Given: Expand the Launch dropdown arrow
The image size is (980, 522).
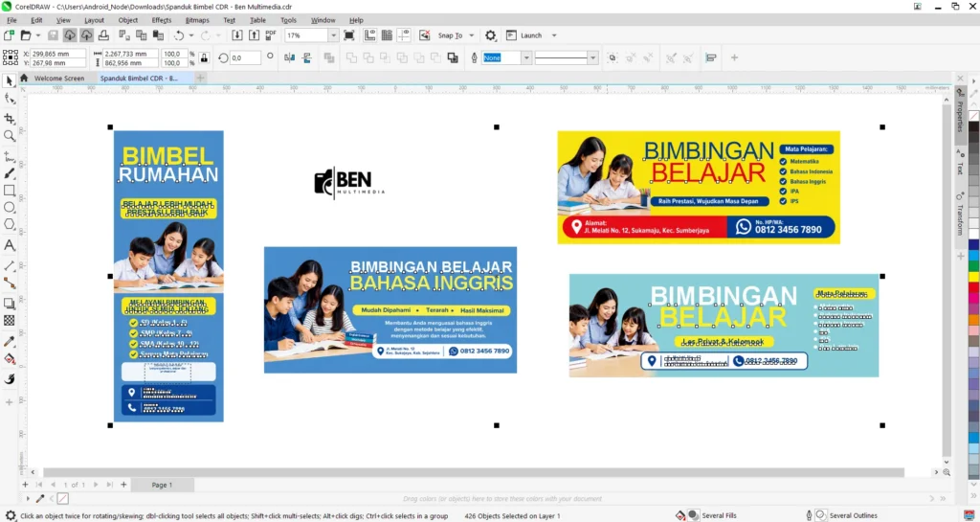Looking at the screenshot, I should pyautogui.click(x=554, y=35).
